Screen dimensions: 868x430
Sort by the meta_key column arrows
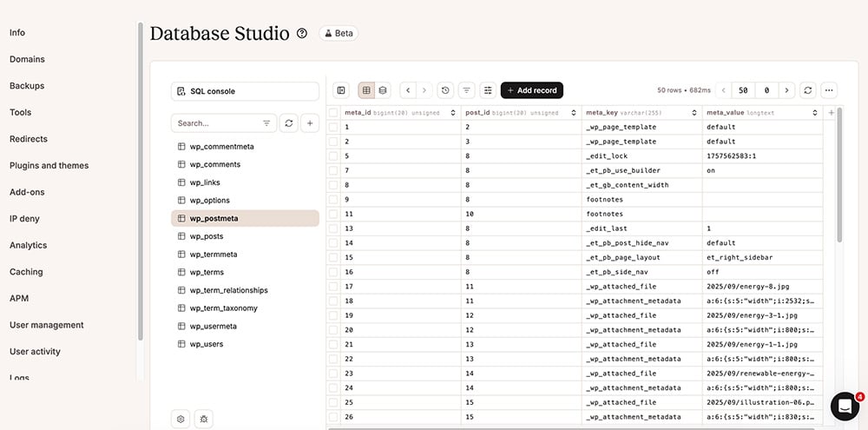(x=694, y=112)
